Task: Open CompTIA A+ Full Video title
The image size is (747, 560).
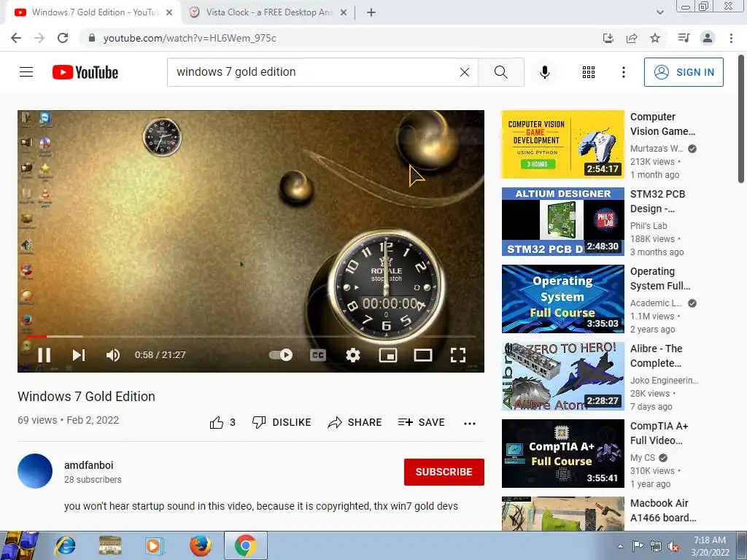Action: tap(659, 433)
